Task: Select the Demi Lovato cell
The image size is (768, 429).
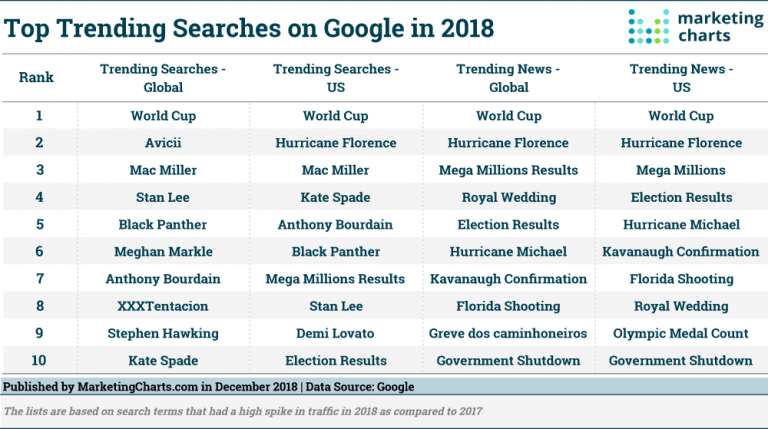Action: (x=336, y=334)
